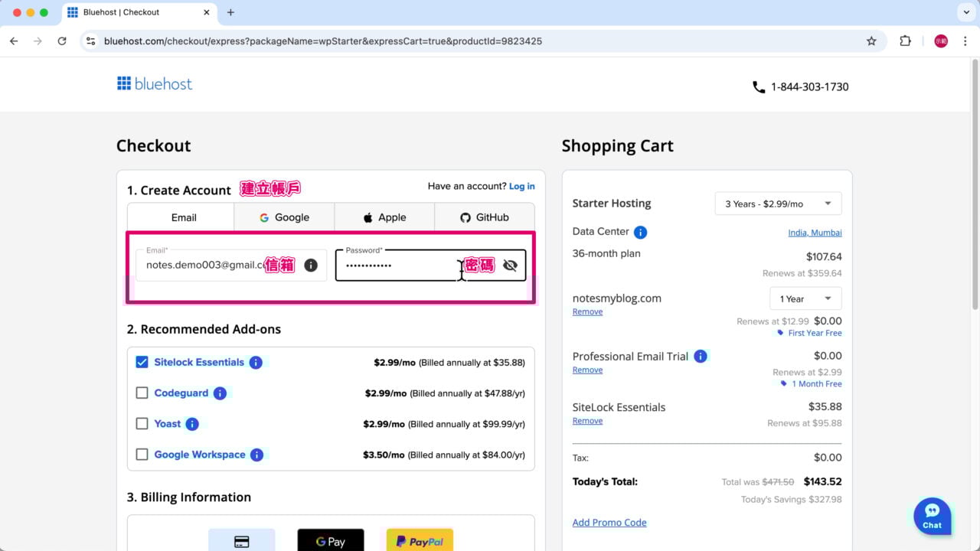Click the Log in link
Viewport: 980px width, 551px height.
(x=521, y=186)
